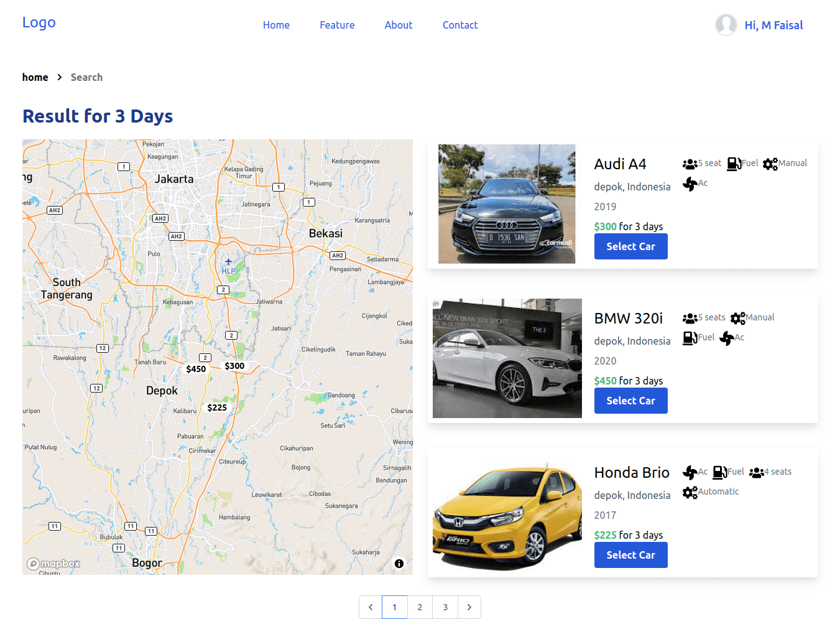Click the fuel pump icon on Audi A4 card
The image size is (840, 619).
[x=734, y=164]
